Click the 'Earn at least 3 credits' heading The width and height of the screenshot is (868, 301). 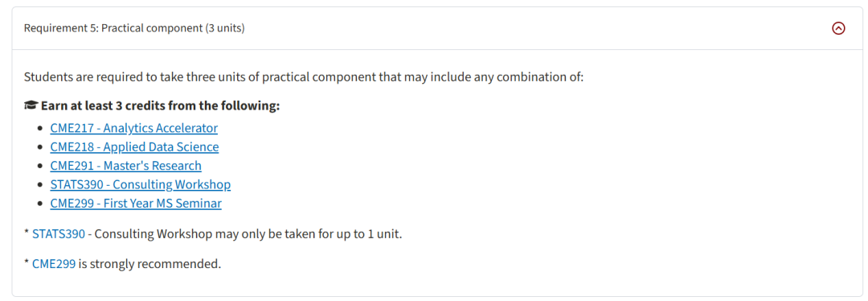[161, 105]
